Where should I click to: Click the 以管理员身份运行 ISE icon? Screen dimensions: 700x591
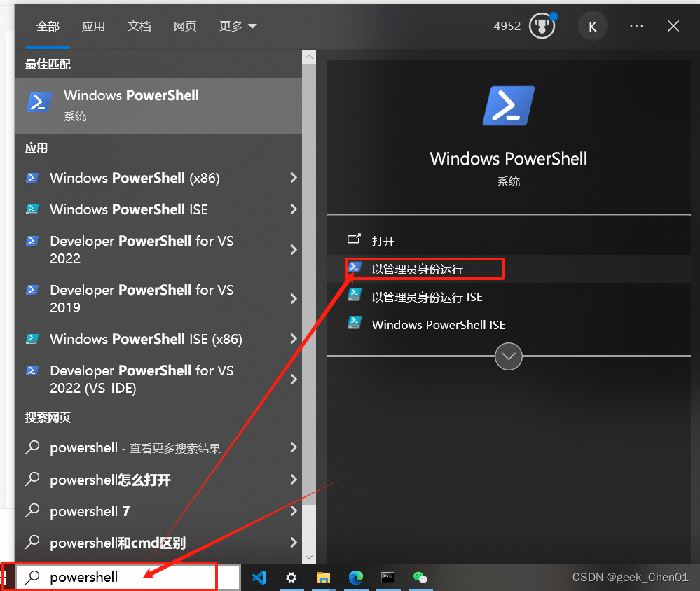click(x=355, y=294)
